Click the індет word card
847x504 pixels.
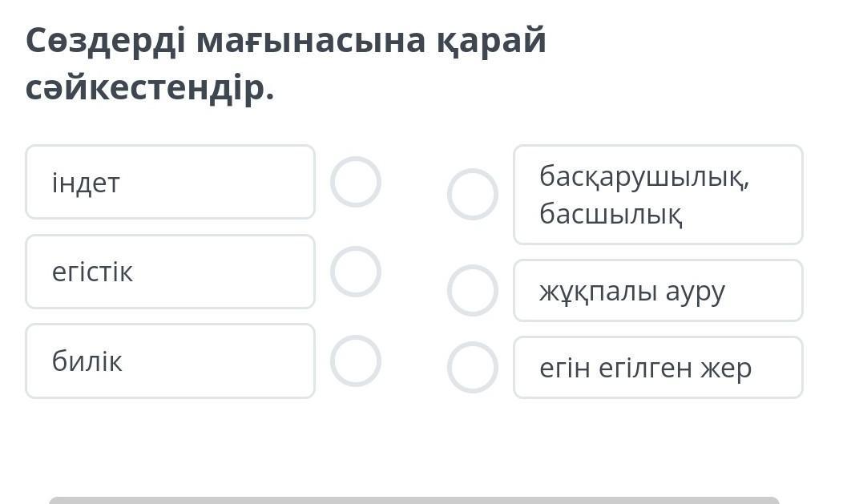pos(170,182)
